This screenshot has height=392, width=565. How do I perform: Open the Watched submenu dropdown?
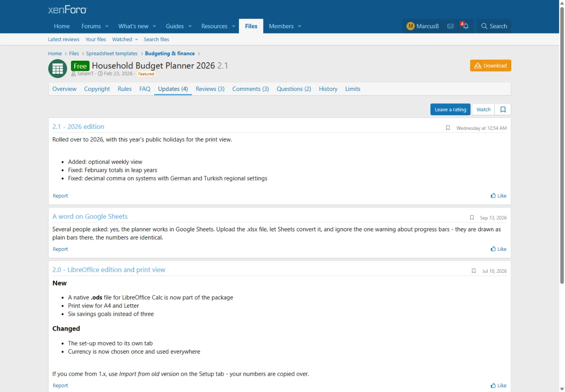pyautogui.click(x=136, y=39)
